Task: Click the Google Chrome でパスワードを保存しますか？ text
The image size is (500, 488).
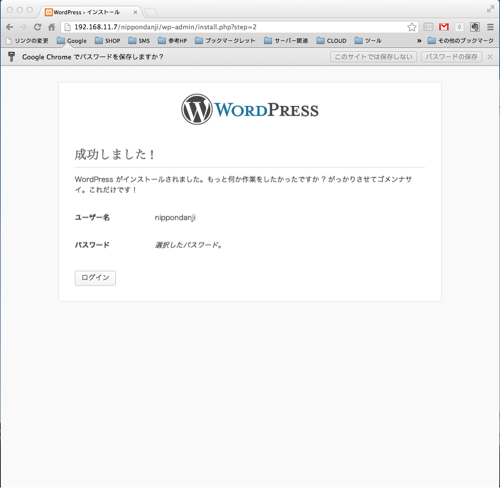Action: pyautogui.click(x=93, y=57)
